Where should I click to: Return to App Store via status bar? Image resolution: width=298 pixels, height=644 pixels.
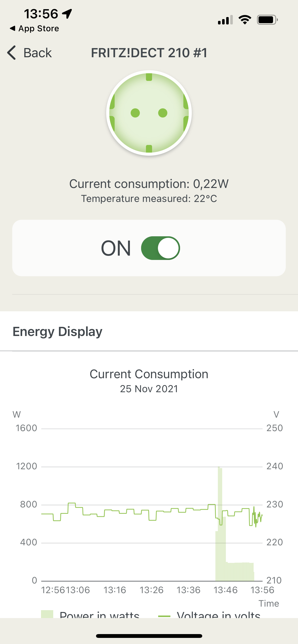pos(34,28)
